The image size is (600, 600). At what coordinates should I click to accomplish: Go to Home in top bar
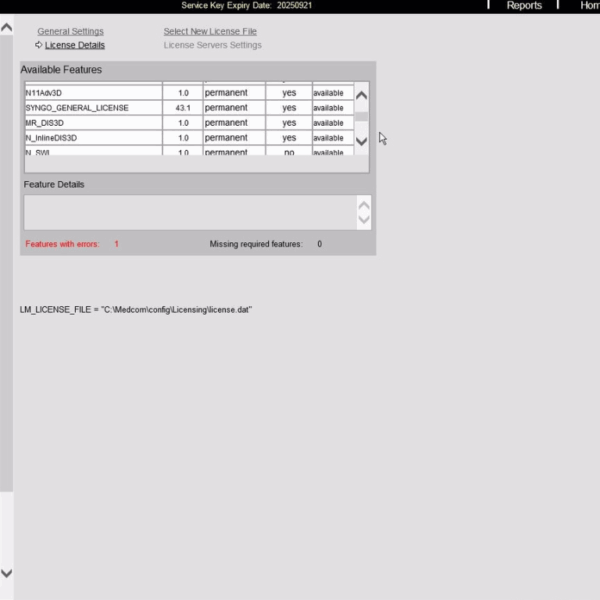pyautogui.click(x=589, y=6)
